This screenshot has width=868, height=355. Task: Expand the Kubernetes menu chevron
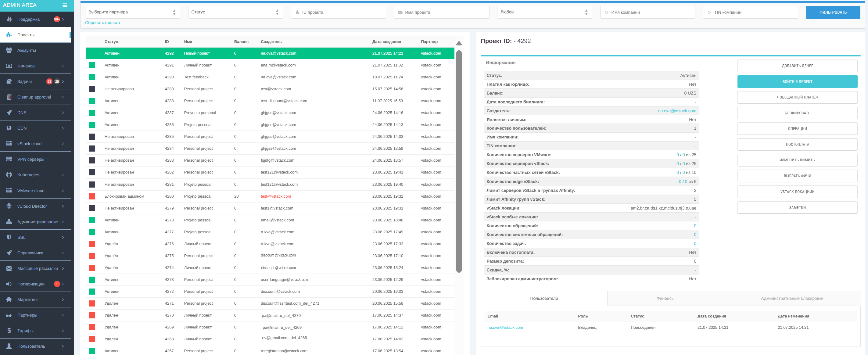[63, 175]
